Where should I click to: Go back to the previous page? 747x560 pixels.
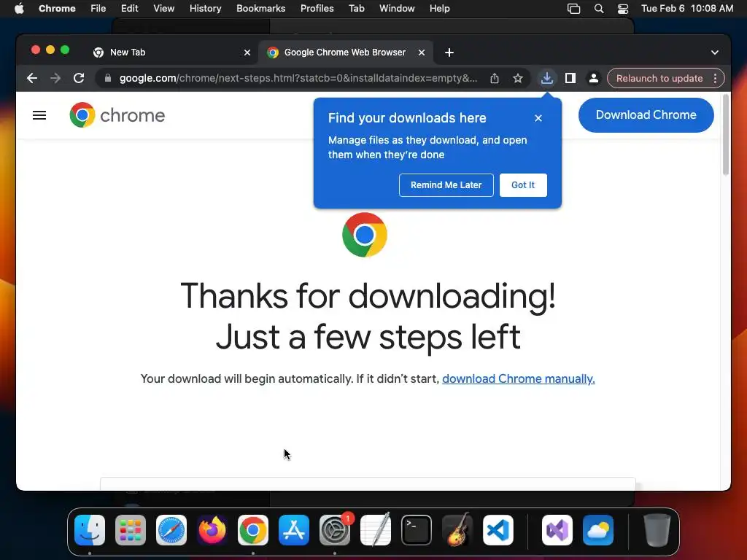32,78
